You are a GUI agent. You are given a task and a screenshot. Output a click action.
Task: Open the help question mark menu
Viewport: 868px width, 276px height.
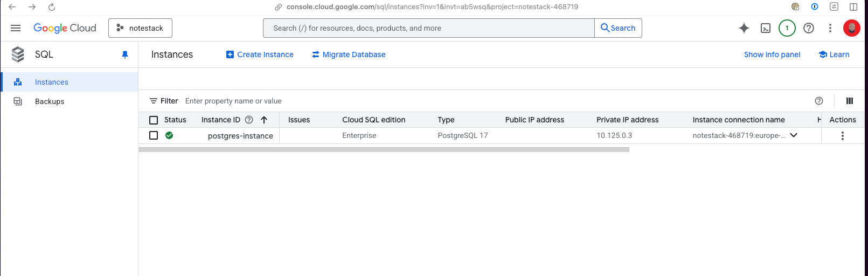pos(809,28)
